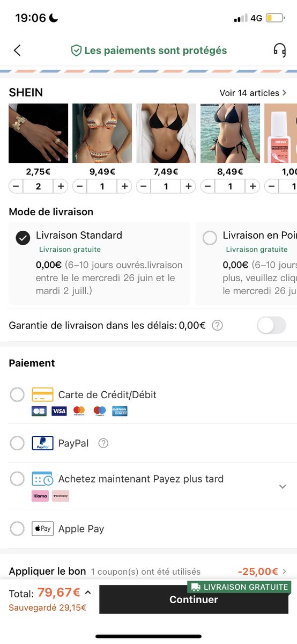Tap the battery status icon
The width and height of the screenshot is (297, 644).
coord(275,18)
